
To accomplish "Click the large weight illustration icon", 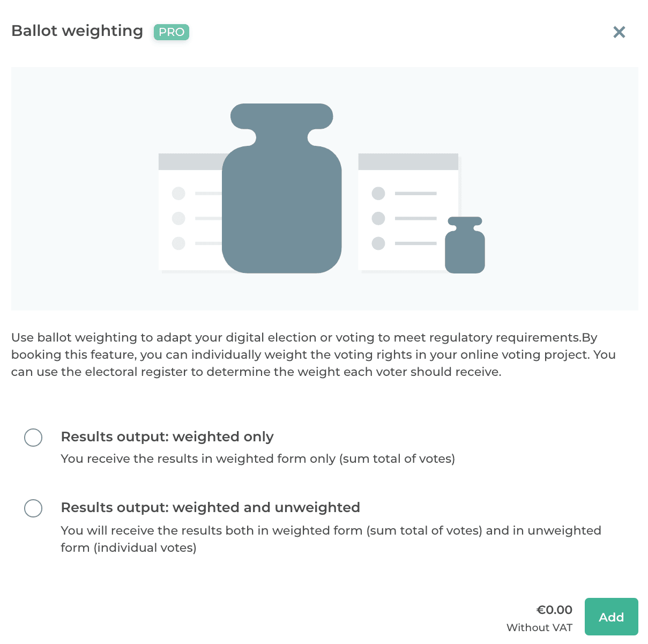I will (x=282, y=204).
